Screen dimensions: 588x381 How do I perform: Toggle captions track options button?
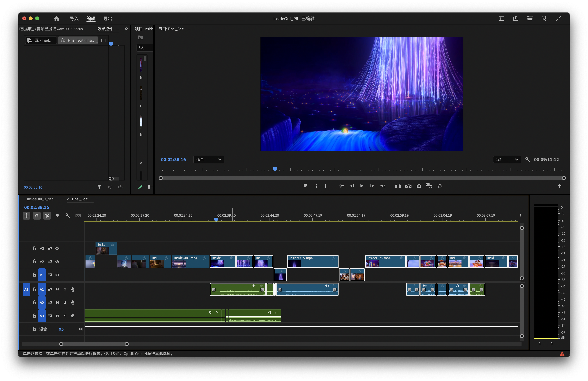point(78,216)
